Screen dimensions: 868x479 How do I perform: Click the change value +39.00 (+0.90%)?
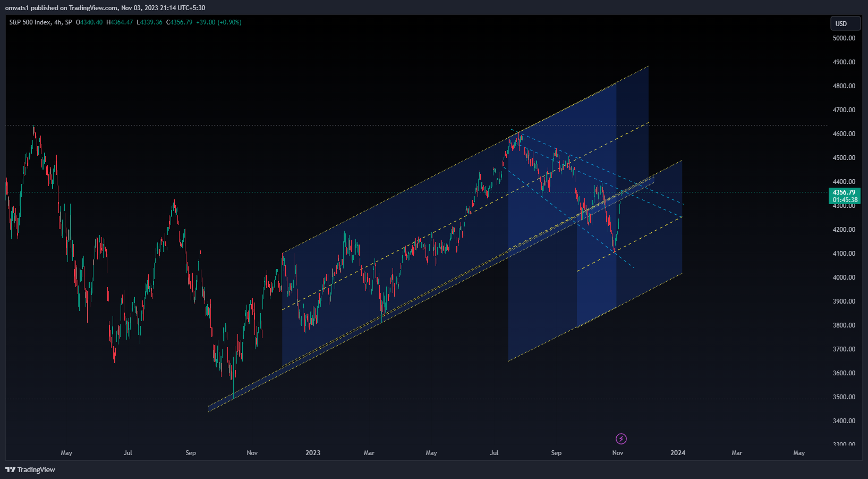(218, 22)
